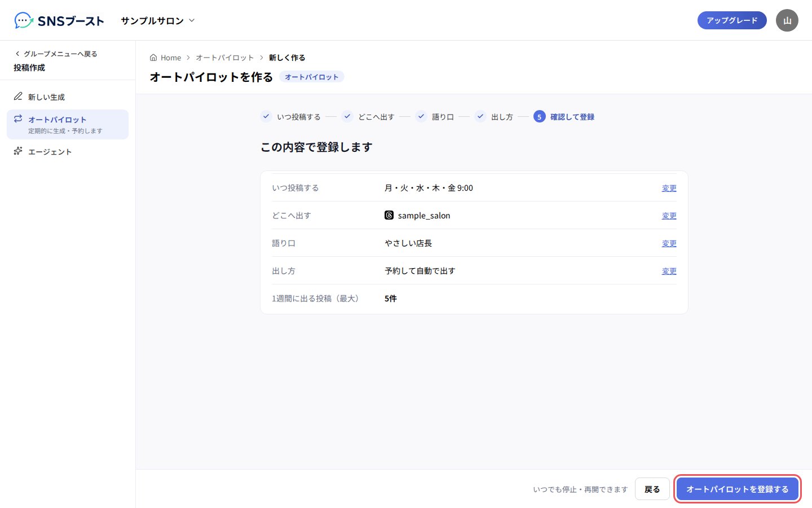Click the weekly post count 5件
This screenshot has height=508, width=812.
coord(391,299)
